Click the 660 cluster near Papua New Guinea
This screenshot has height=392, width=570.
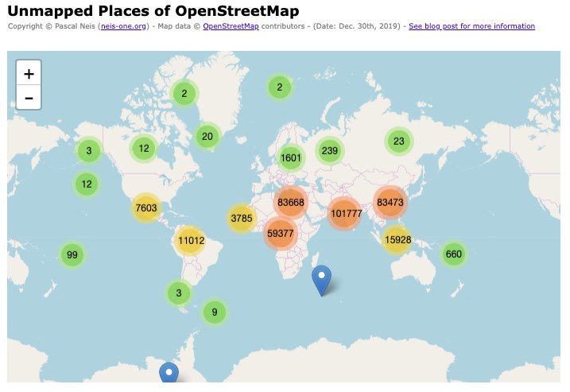453,254
